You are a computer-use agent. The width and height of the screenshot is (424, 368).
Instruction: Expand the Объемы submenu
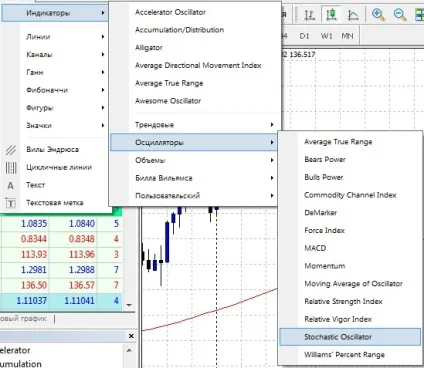point(194,160)
